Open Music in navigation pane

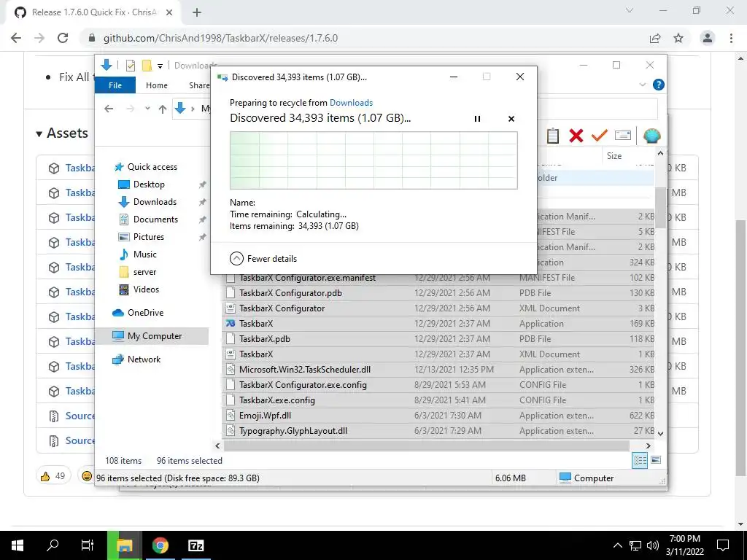coord(137,254)
